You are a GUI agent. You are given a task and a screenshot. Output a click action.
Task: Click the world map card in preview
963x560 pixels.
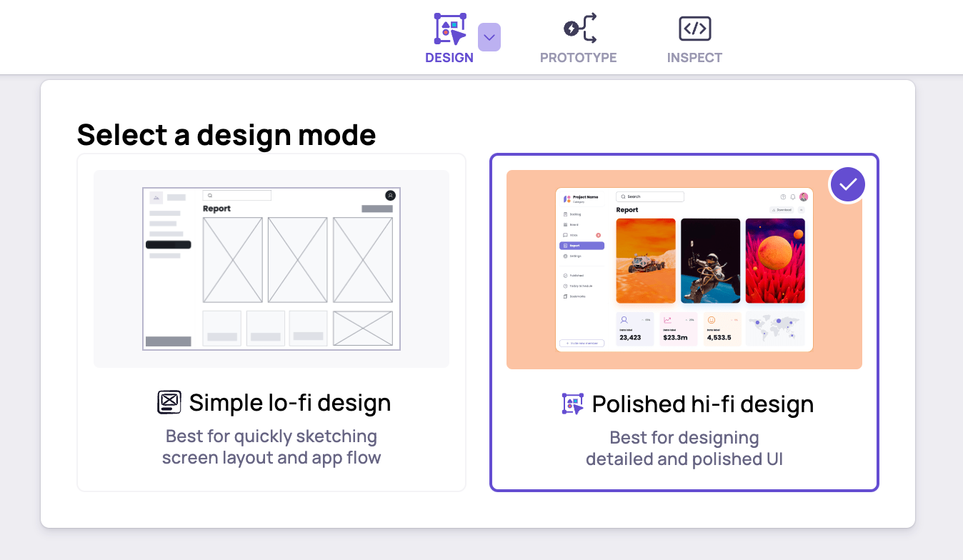(x=775, y=329)
